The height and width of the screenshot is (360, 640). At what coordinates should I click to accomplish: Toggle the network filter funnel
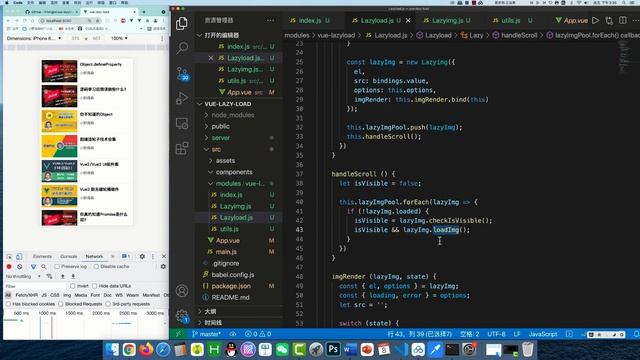[x=33, y=267]
